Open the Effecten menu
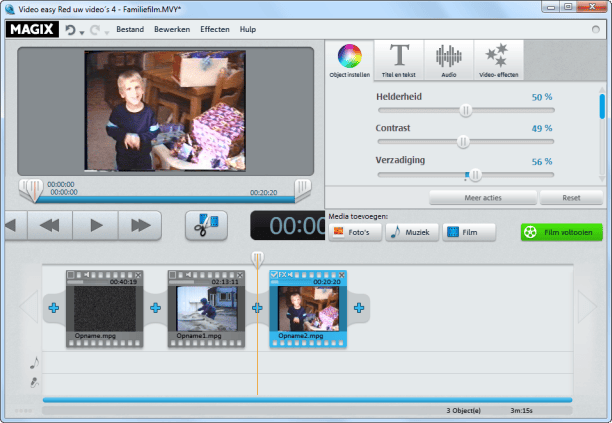The height and width of the screenshot is (423, 612). [214, 30]
